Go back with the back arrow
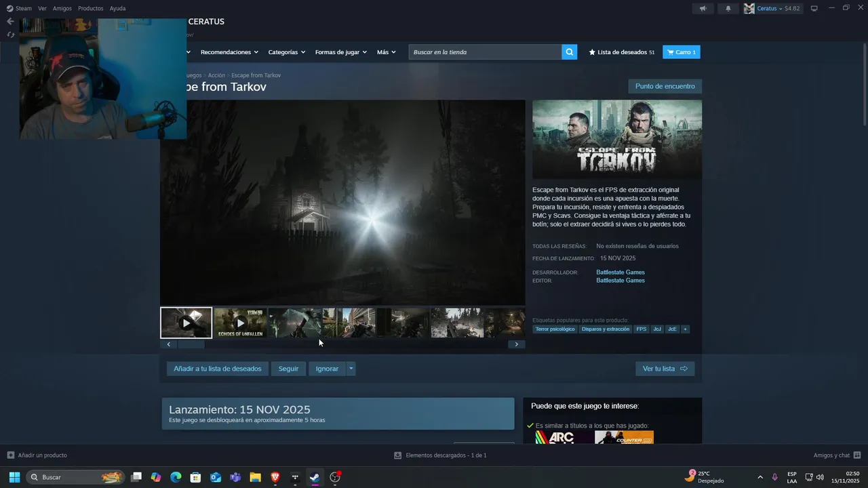Image resolution: width=868 pixels, height=488 pixels. 10,22
